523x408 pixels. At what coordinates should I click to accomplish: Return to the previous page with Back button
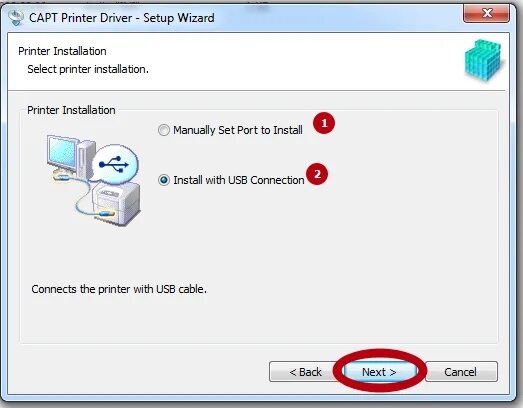coord(306,372)
